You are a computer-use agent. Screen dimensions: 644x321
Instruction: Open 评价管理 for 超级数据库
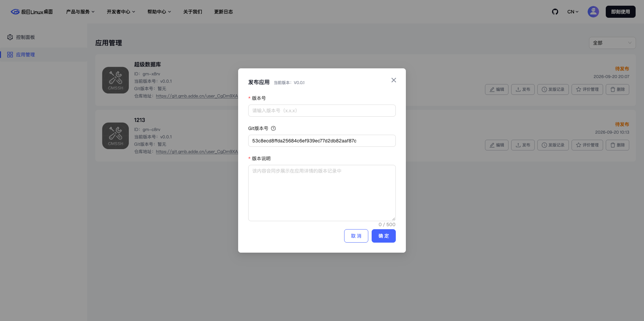[x=587, y=89]
